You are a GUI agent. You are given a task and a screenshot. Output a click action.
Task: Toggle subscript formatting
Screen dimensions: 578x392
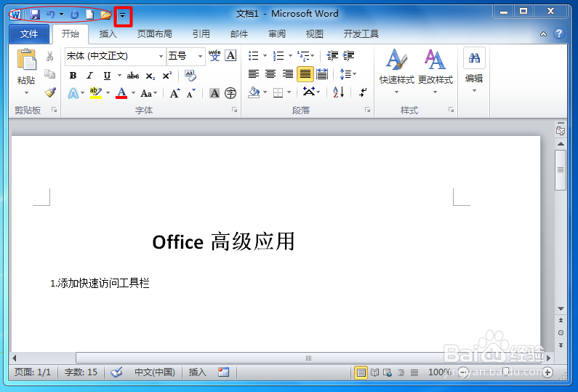pos(150,76)
